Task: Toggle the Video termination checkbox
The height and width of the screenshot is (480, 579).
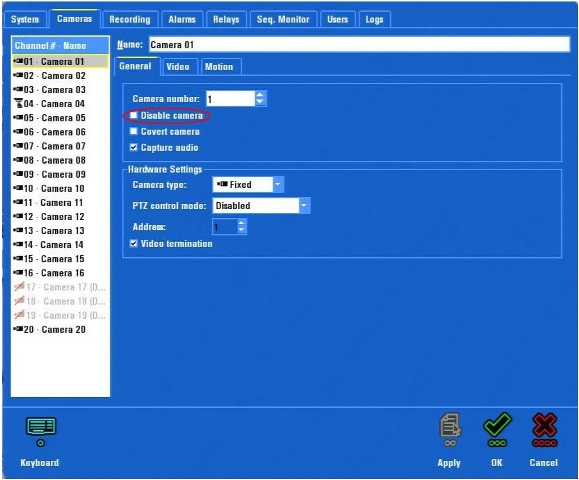Action: (x=134, y=243)
